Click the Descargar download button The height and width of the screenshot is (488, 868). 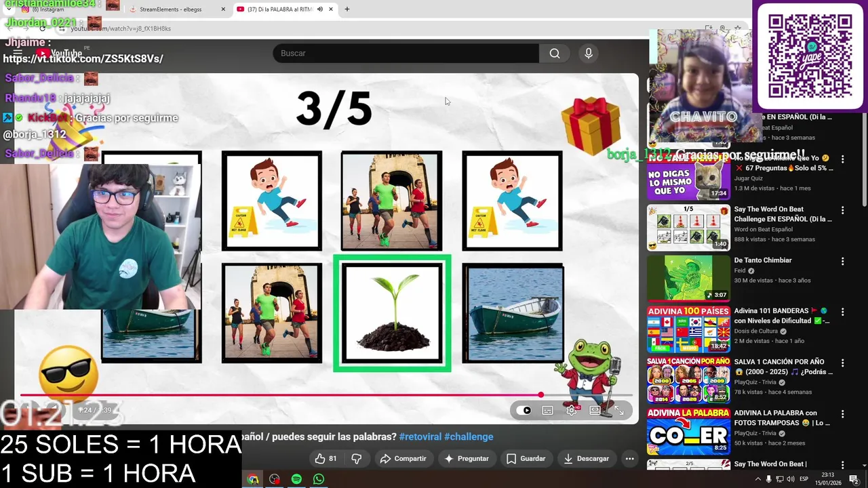tap(587, 459)
